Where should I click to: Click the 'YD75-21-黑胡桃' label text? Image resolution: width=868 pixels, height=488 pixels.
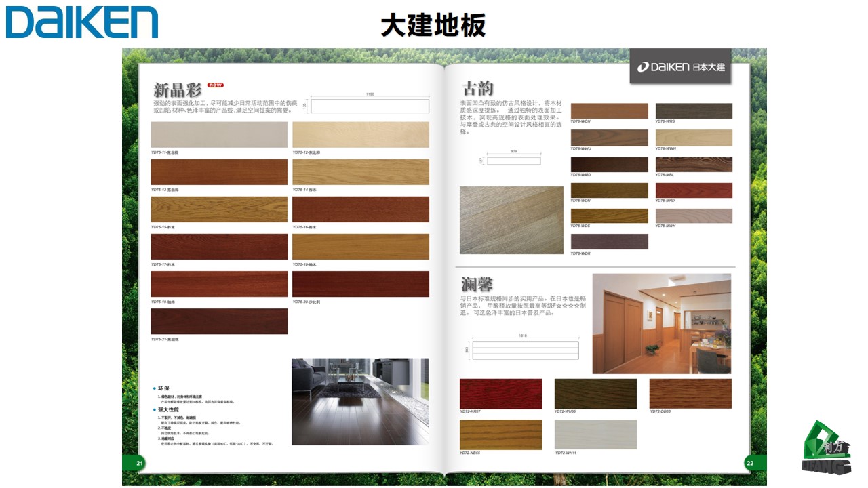point(165,339)
